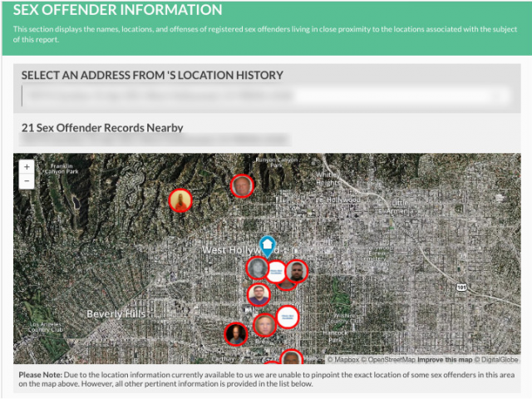Screen dimensions: 532x399
Task: Click the blue home location pin
Action: [267, 245]
